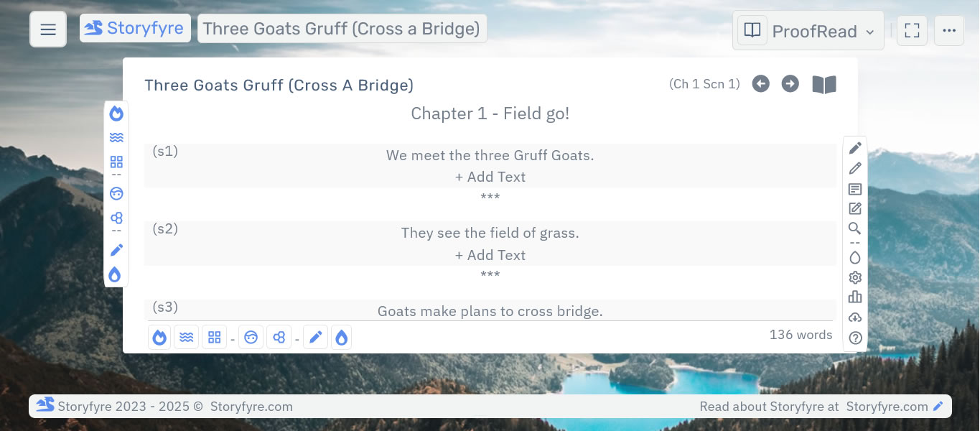Go to next scene arrow

[x=790, y=84]
